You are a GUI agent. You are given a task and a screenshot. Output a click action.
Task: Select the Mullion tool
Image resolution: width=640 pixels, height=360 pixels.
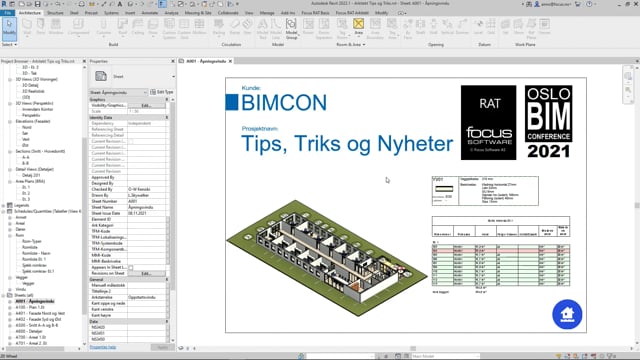[199, 27]
